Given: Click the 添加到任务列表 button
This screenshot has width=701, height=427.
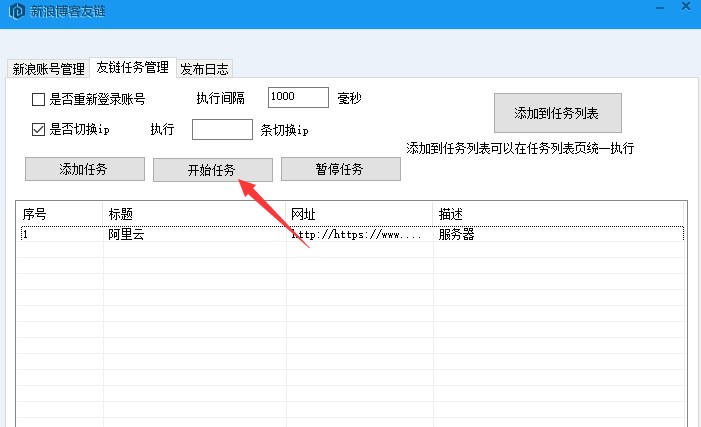Looking at the screenshot, I should [x=557, y=113].
